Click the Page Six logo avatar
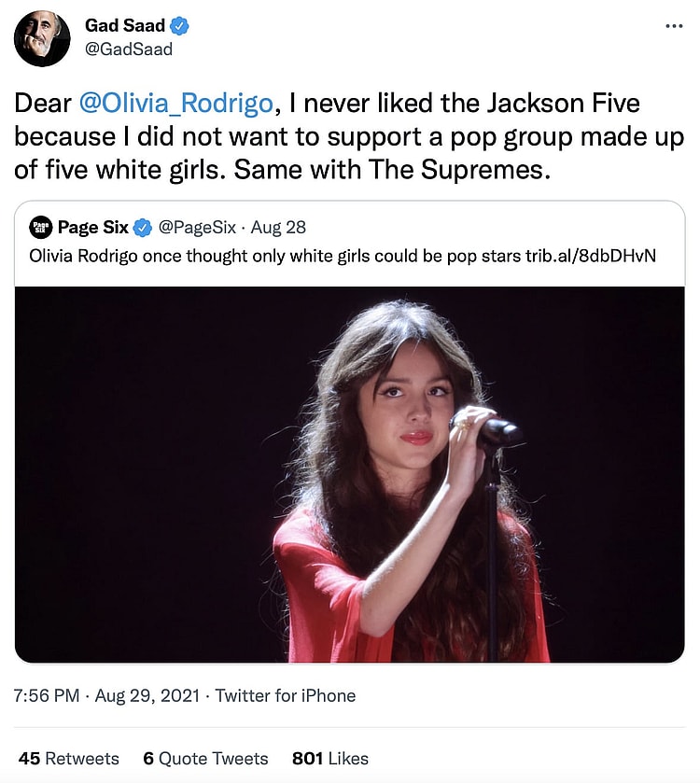The height and width of the screenshot is (783, 700). (x=40, y=227)
